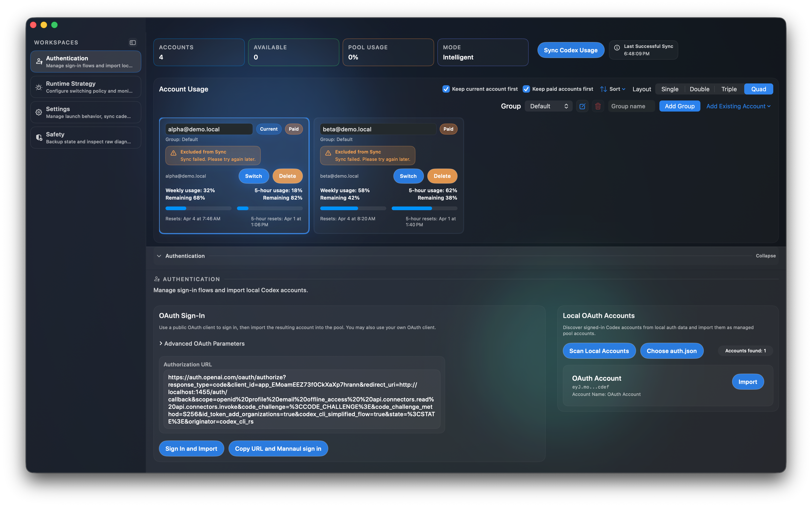Select Double layout
The image size is (812, 507).
pyautogui.click(x=699, y=89)
